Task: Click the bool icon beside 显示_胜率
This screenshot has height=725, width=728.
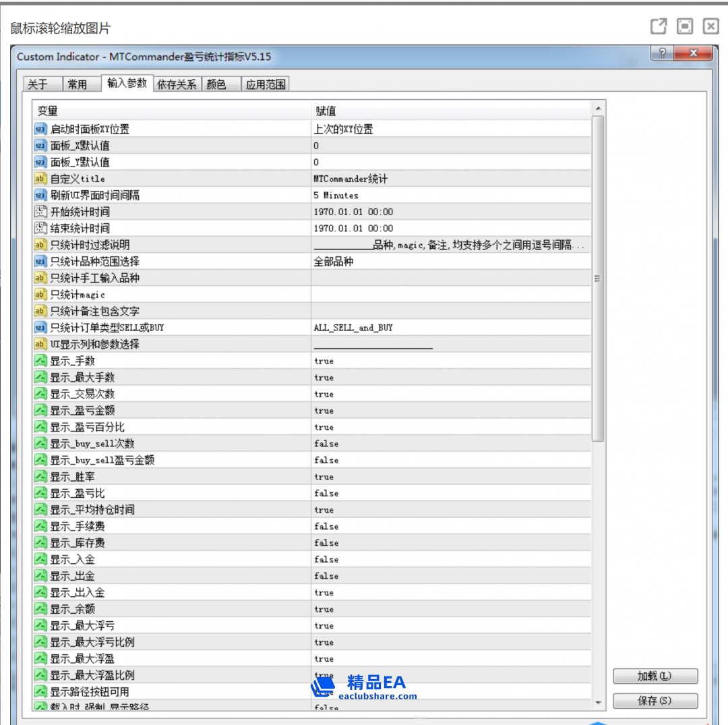Action: point(40,477)
